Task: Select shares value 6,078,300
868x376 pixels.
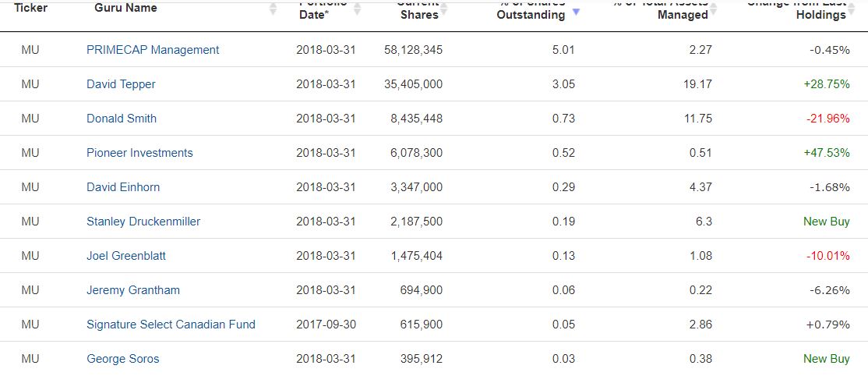Action: [x=416, y=153]
